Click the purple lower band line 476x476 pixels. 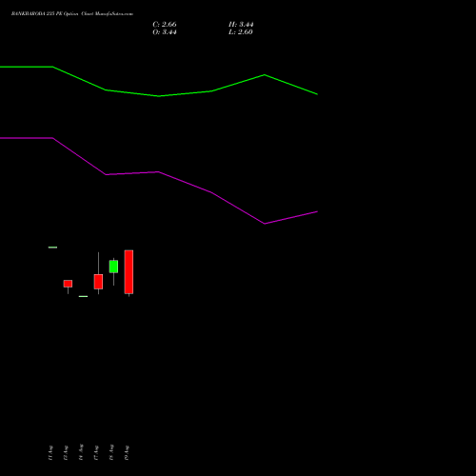click(159, 172)
